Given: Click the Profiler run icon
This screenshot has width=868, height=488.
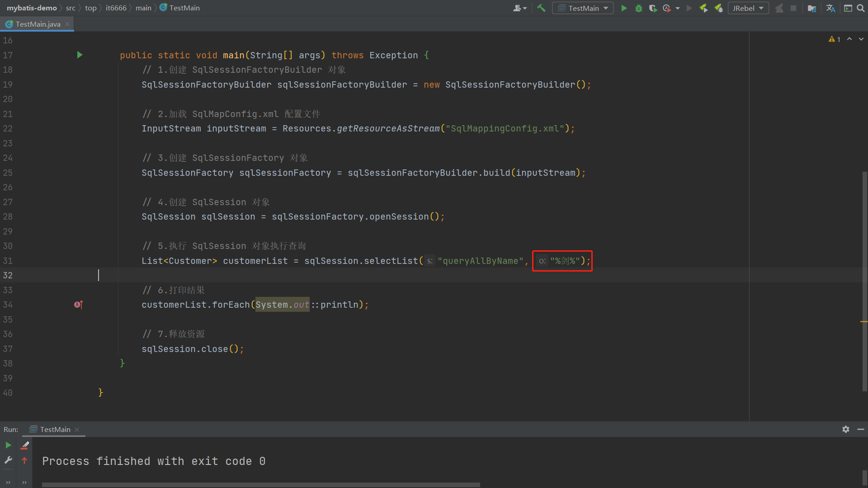Looking at the screenshot, I should (x=667, y=8).
